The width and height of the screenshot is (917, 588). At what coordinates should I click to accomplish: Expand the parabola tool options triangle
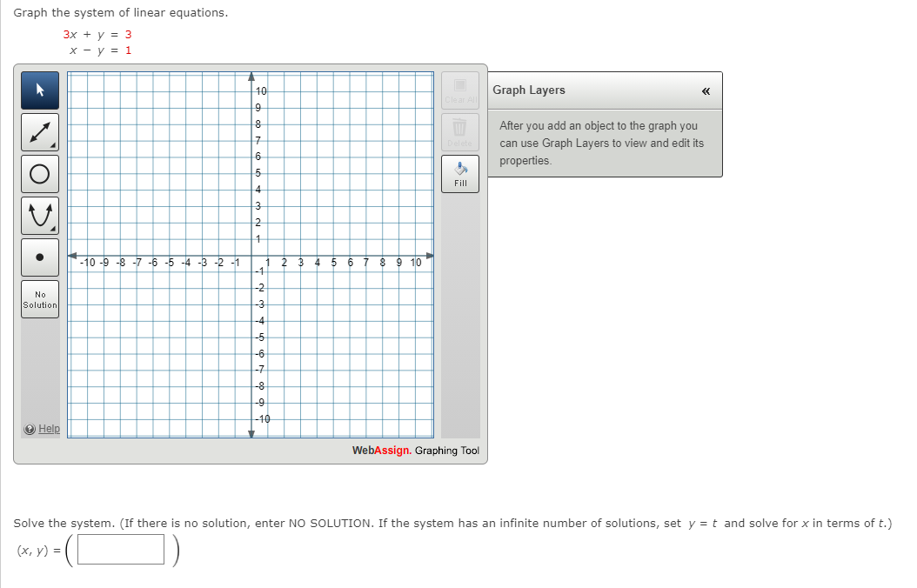point(54,230)
